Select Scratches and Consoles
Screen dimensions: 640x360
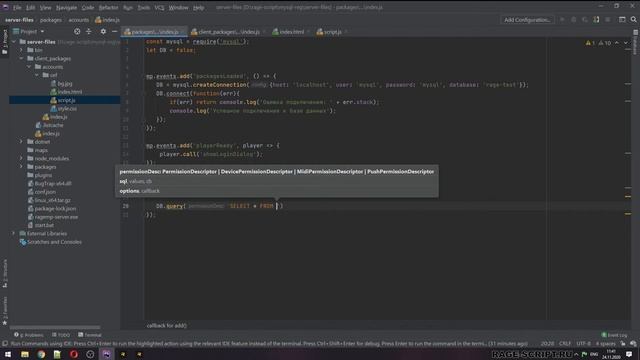[x=54, y=242]
